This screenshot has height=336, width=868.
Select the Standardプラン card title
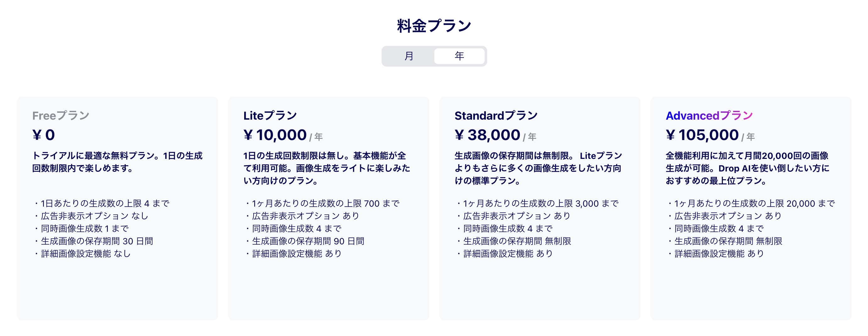[496, 116]
